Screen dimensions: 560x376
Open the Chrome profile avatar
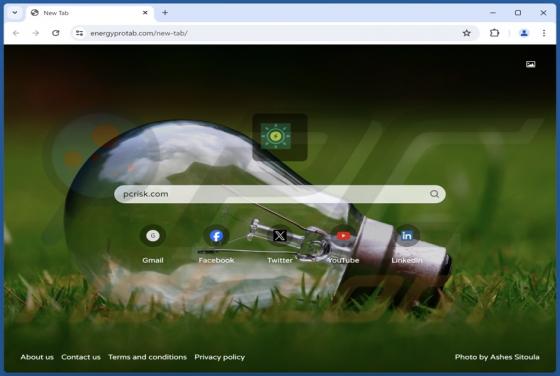click(x=524, y=33)
